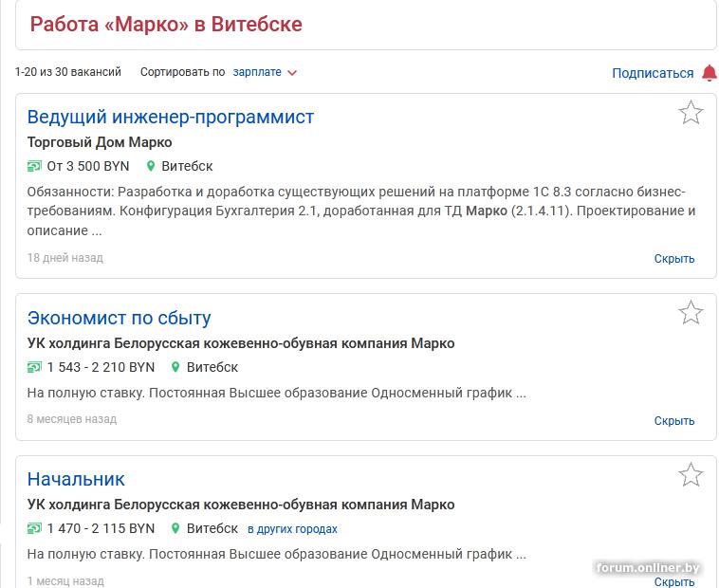This screenshot has width=719, height=588.
Task: Hide the Ведущий инженер-программист vacancy via Скрыть
Action: 674,258
